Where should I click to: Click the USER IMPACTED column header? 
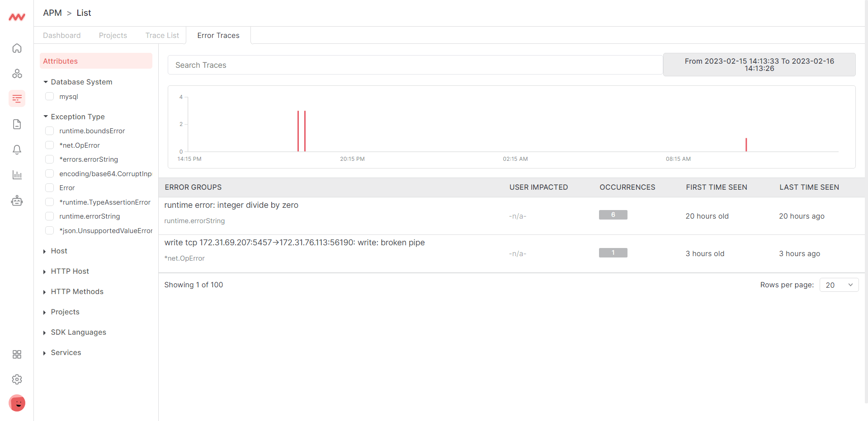pyautogui.click(x=539, y=187)
